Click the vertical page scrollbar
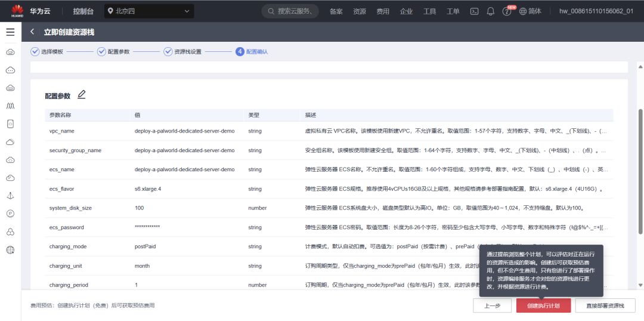This screenshot has height=321, width=644. [x=640, y=173]
